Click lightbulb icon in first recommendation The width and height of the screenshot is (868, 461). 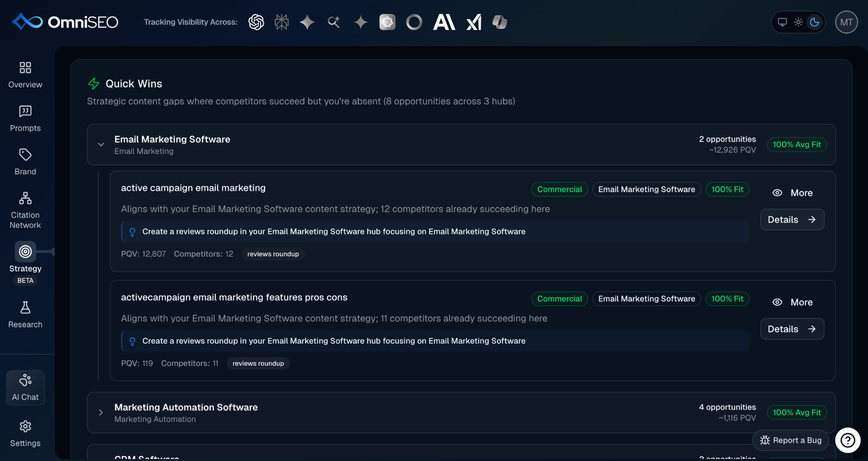(132, 232)
